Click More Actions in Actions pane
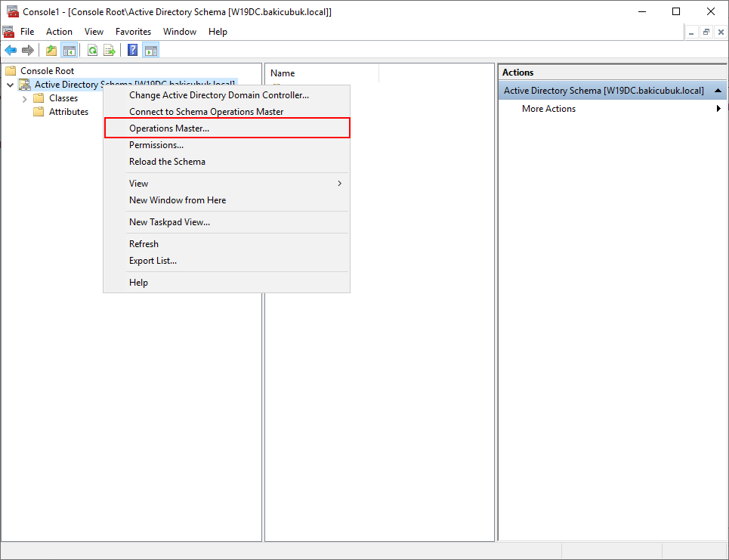 (548, 108)
